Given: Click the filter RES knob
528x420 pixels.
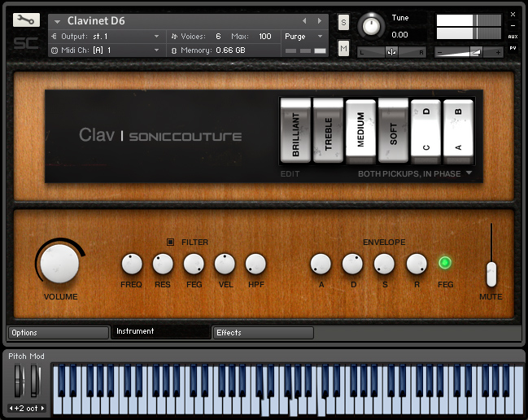Looking at the screenshot, I should (x=163, y=264).
